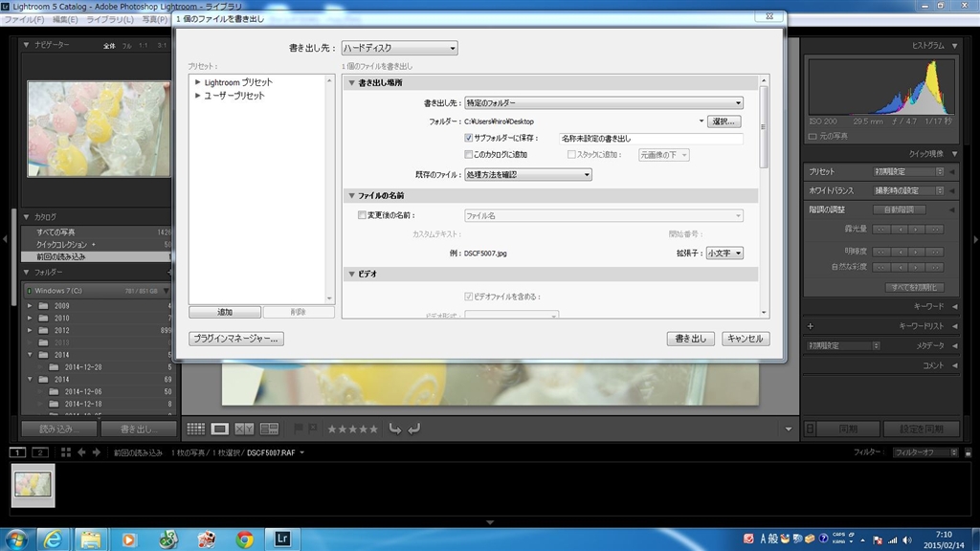The image size is (980, 551).
Task: Click the subfolder name text field
Action: pyautogui.click(x=651, y=139)
